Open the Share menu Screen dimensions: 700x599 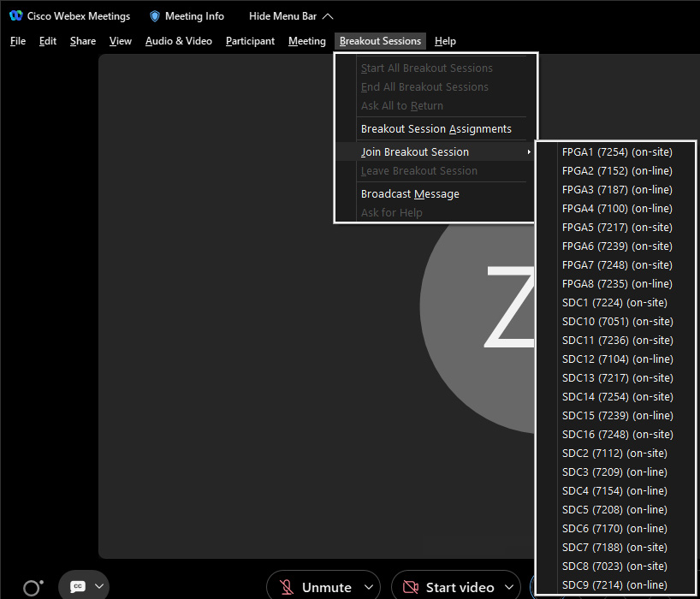click(83, 41)
